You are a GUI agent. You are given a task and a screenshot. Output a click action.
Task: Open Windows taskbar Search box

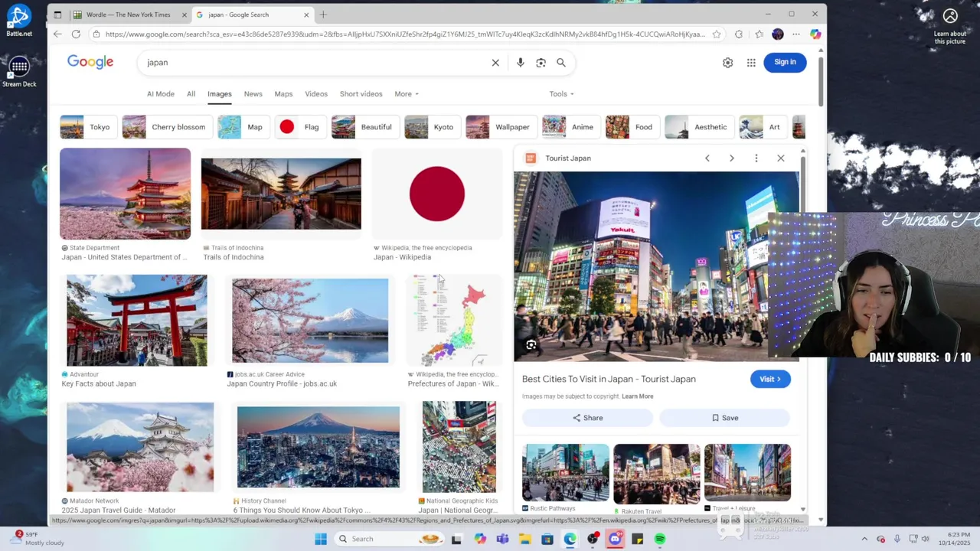(390, 539)
